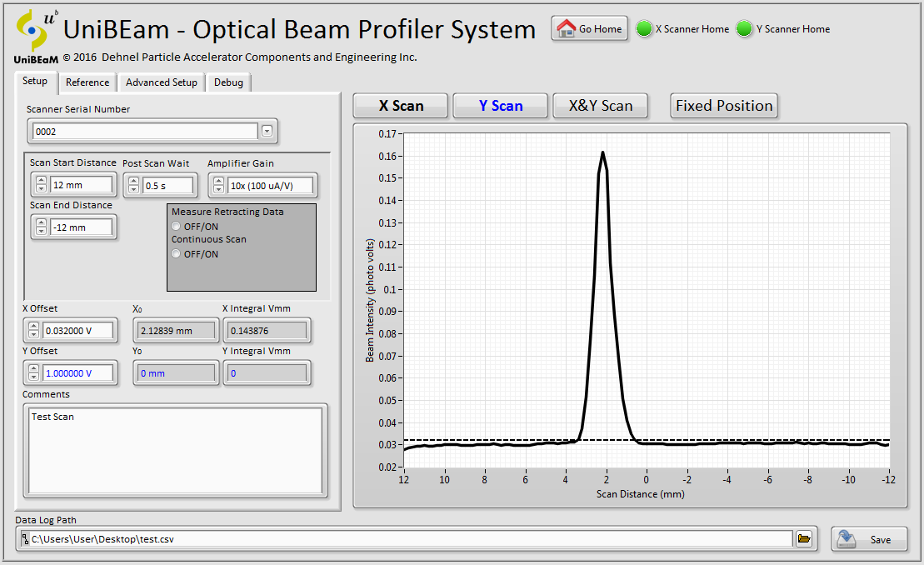Toggle Measure Retracting Data OFF/ON radio
Image resolution: width=924 pixels, height=565 pixels.
[176, 227]
